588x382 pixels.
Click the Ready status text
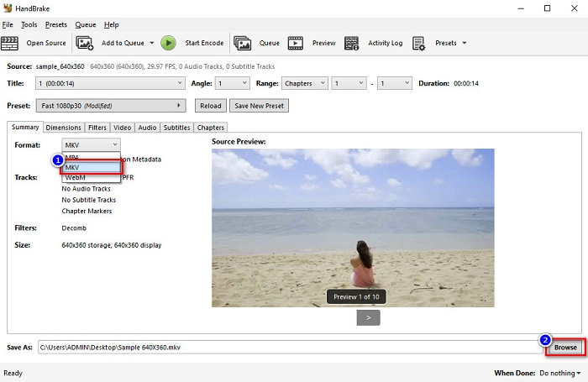[13, 373]
